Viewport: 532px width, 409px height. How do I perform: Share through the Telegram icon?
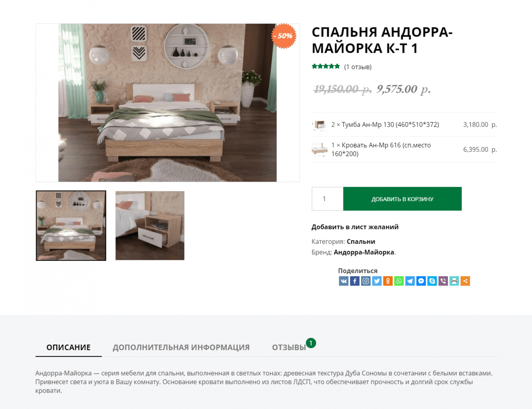coord(410,281)
